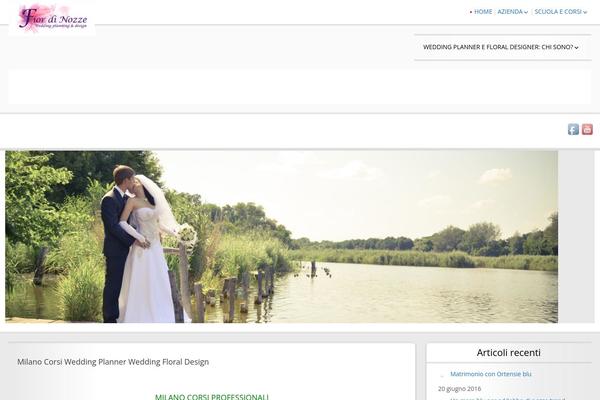Viewport: 600px width, 400px height.
Task: Open the Facebook social icon
Action: click(x=573, y=129)
